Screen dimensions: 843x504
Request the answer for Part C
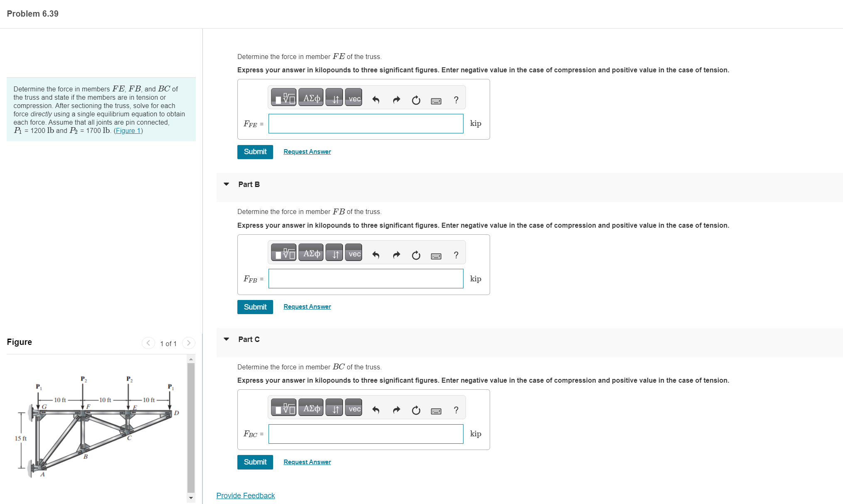(x=307, y=462)
